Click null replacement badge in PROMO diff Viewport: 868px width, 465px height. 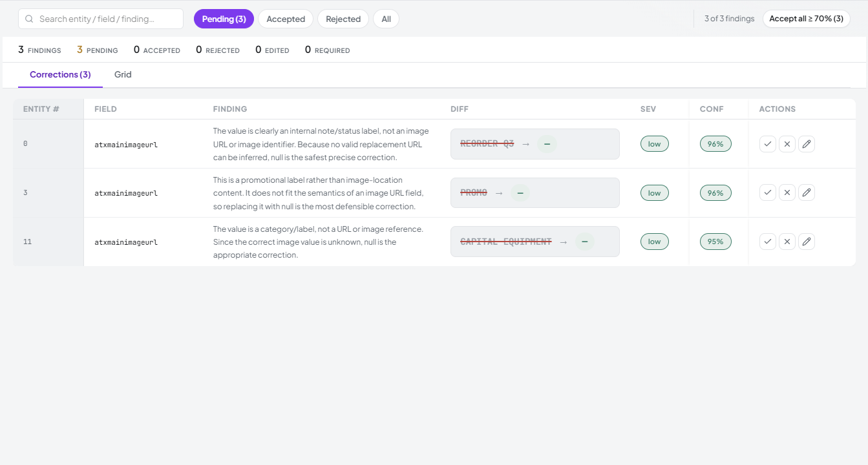click(x=520, y=192)
